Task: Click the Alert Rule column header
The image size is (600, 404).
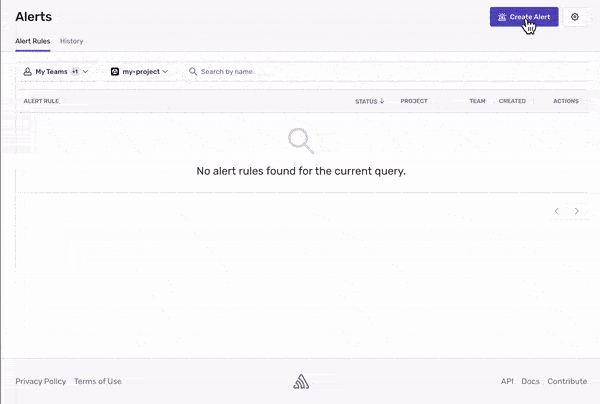Action: point(41,101)
